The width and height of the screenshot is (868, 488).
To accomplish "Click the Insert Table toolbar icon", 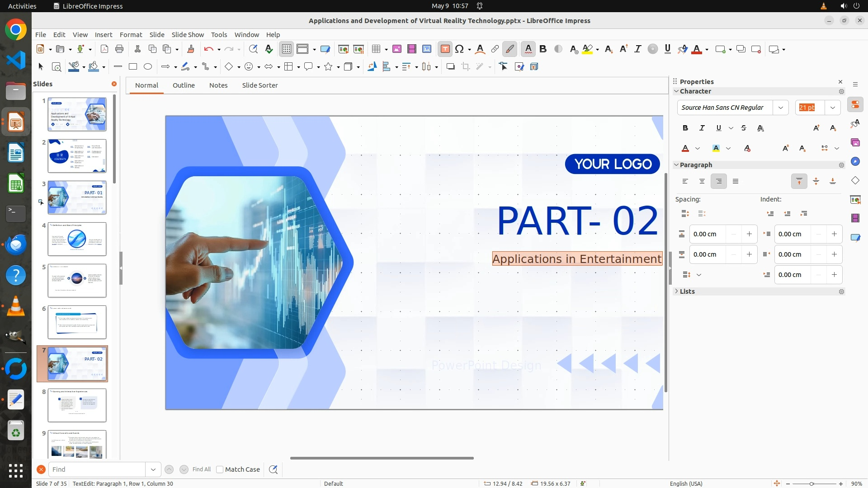I will click(376, 49).
